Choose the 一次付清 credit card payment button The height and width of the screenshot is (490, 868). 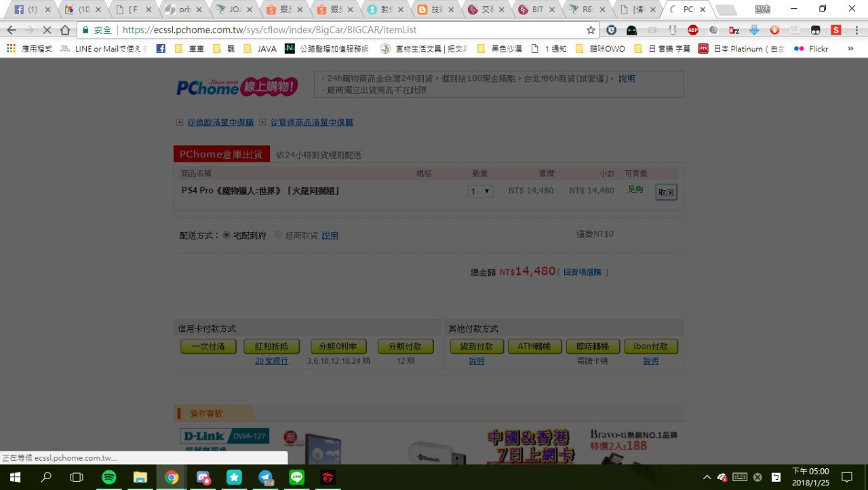tap(208, 346)
